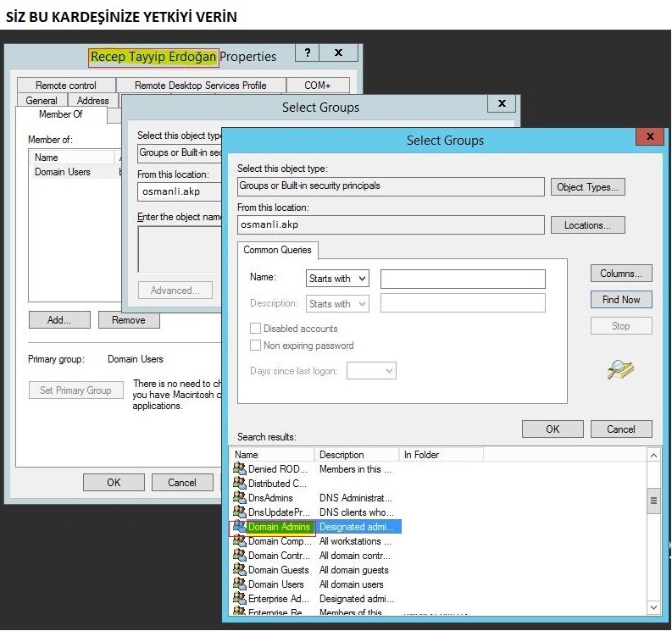Click the Domain Admins group icon
Screen dimensions: 672x631
(240, 526)
